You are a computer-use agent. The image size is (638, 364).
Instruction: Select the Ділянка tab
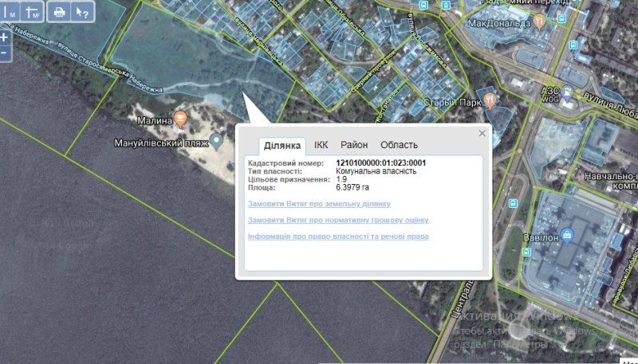click(282, 146)
